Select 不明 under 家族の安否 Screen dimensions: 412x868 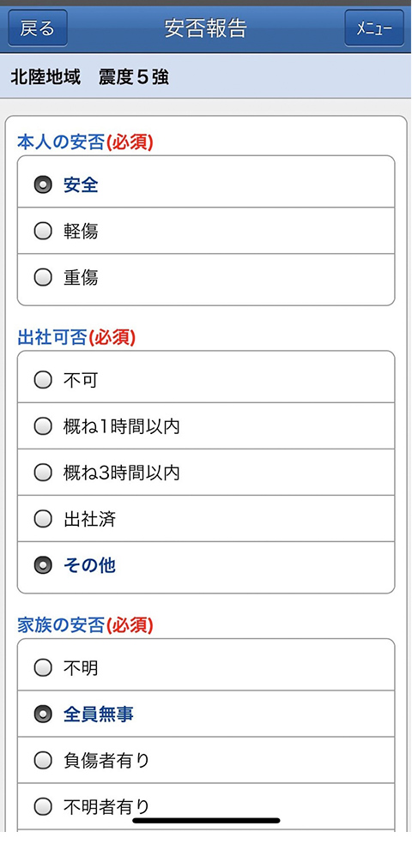206,668
